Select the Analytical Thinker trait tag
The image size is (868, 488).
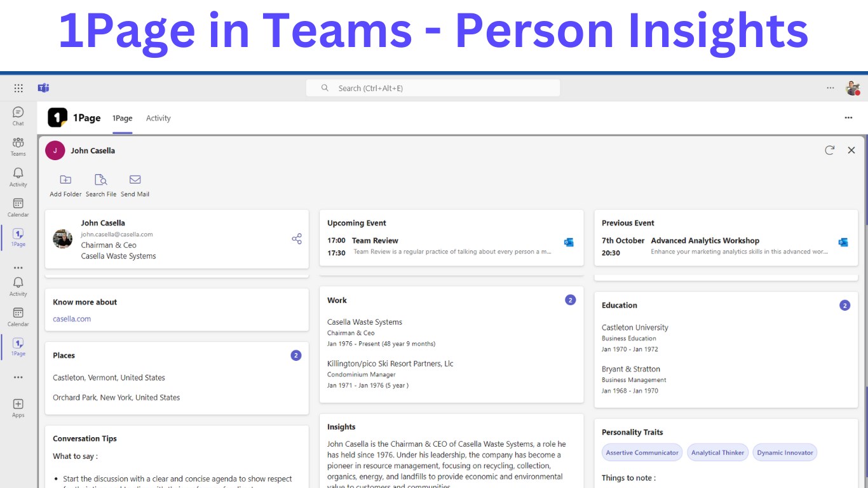click(717, 452)
